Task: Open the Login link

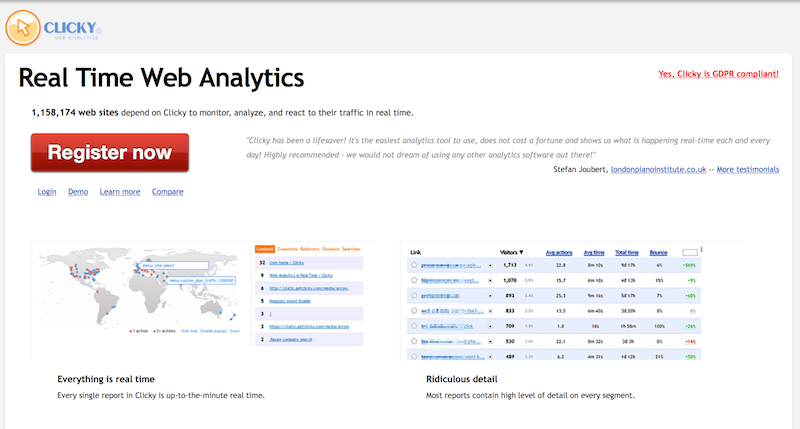Action: pyautogui.click(x=47, y=192)
